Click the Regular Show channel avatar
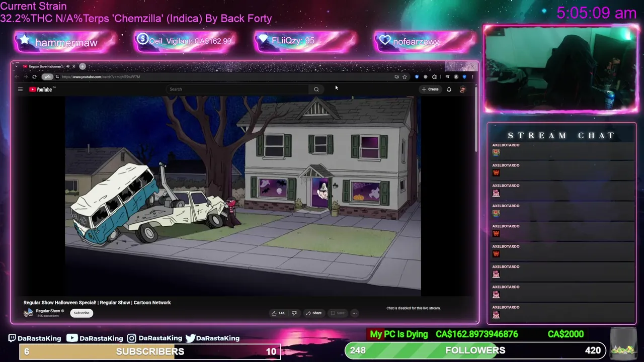 tap(28, 313)
